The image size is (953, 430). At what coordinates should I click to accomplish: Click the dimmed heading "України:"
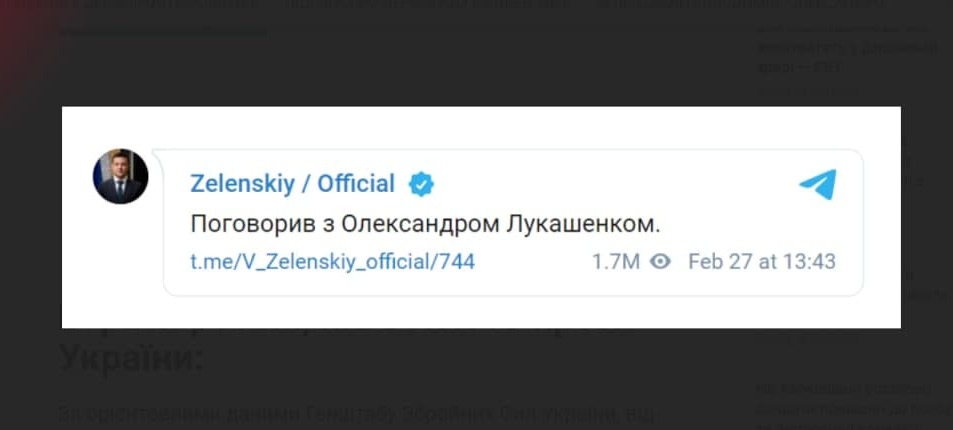(130, 357)
